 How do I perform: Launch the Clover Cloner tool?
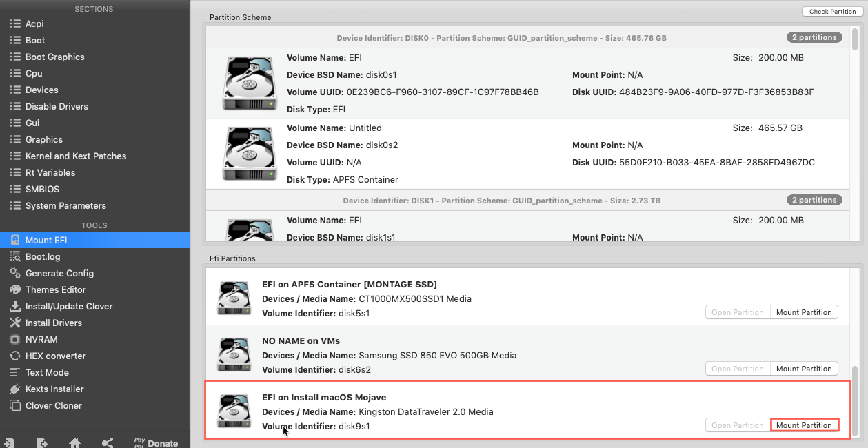click(94, 405)
